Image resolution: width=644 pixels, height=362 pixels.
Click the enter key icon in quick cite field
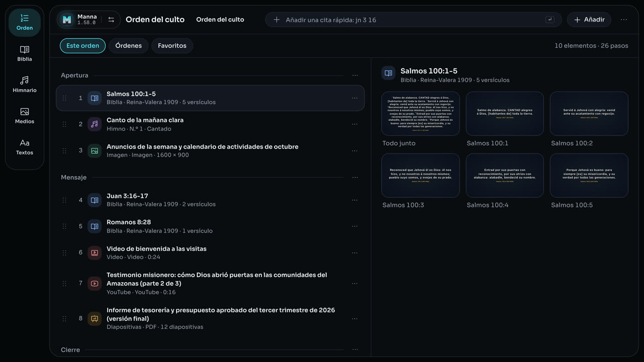click(550, 20)
